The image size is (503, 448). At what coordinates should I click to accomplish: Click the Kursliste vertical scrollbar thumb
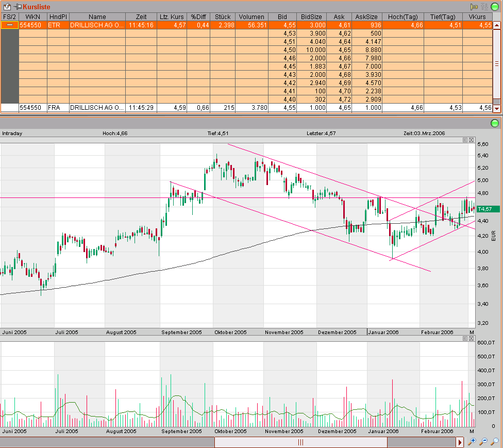click(497, 63)
